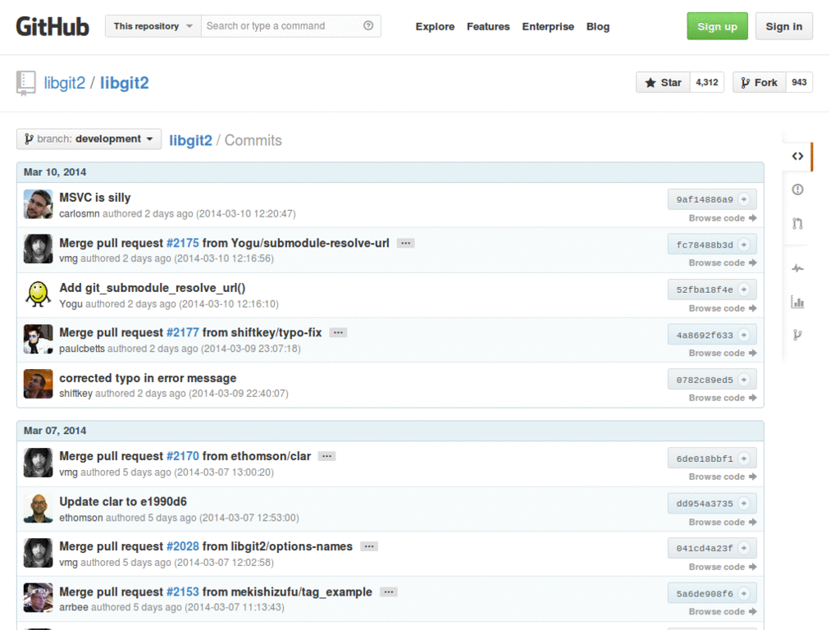Open the Graphs sidebar icon
This screenshot has width=840, height=630.
point(797,302)
